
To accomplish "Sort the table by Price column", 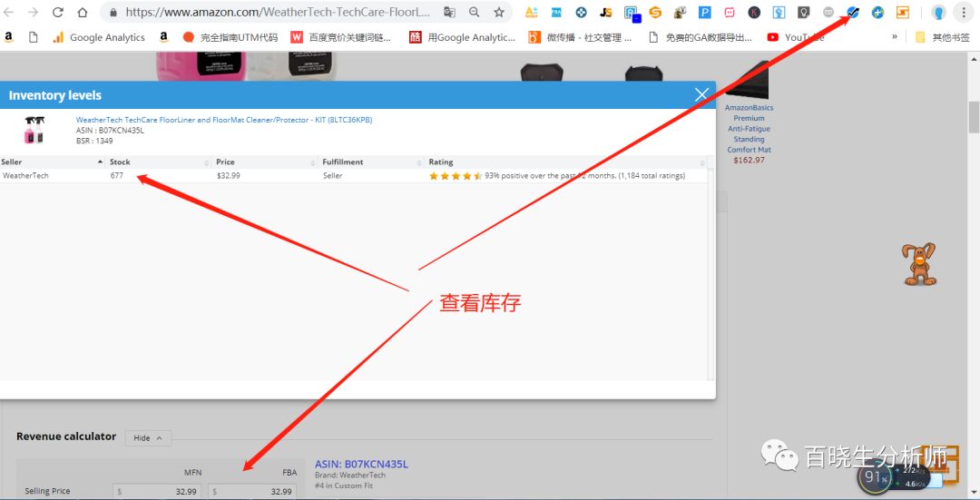I will coord(265,162).
